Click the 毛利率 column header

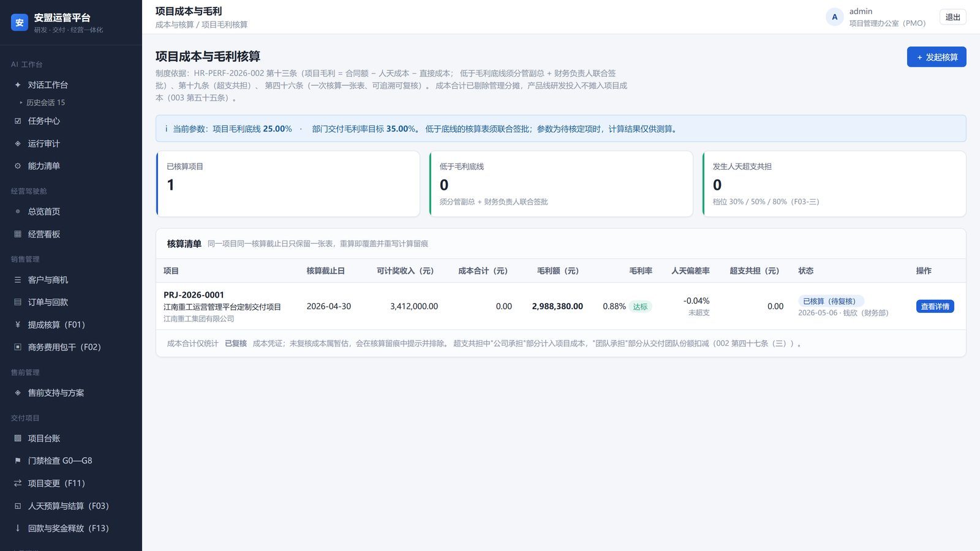641,271
